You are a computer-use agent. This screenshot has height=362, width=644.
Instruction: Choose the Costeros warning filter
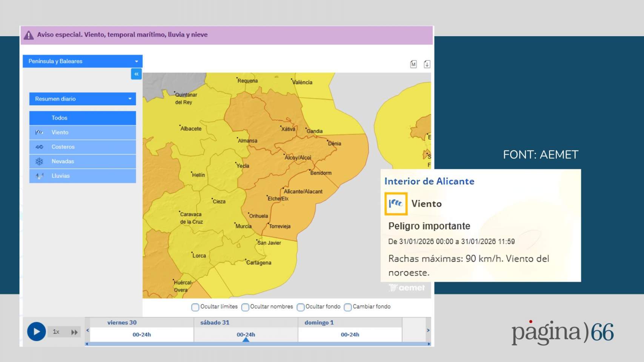coord(83,147)
